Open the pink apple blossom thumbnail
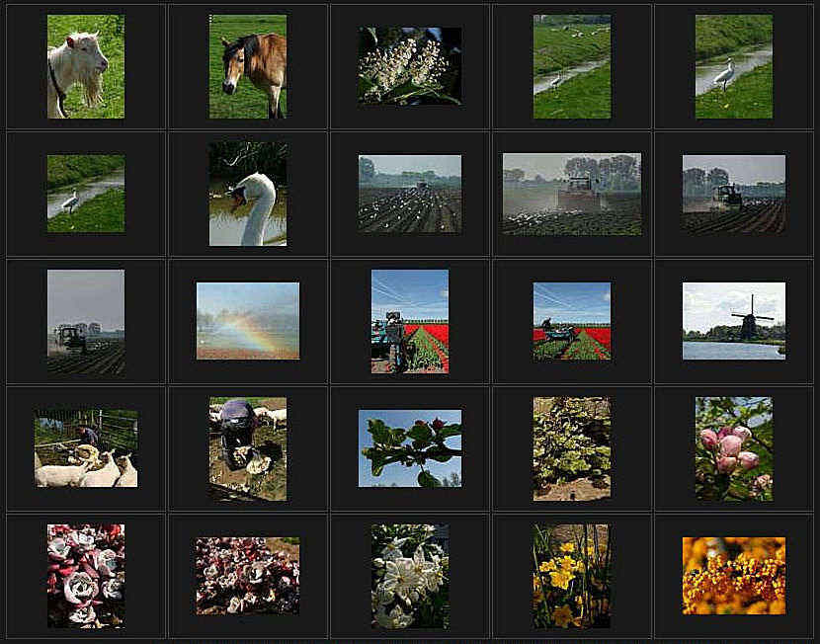The height and width of the screenshot is (644, 820). pos(733,448)
